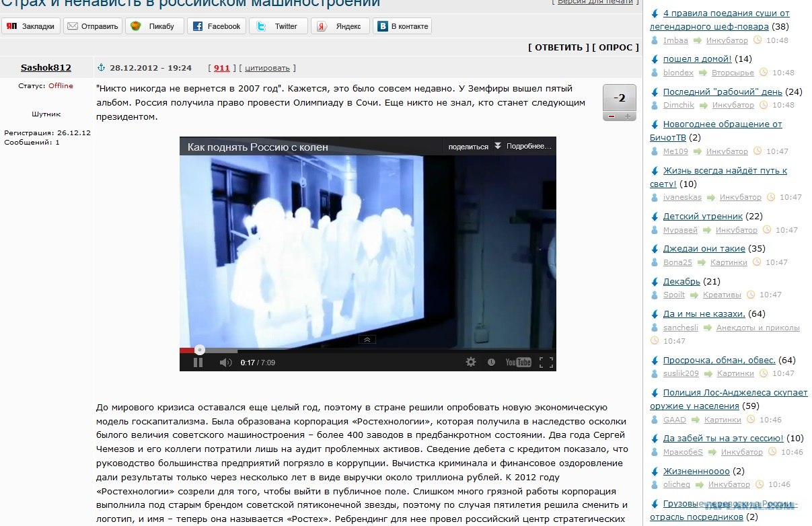Share to Пикабу
The height and width of the screenshot is (526, 812).
click(x=154, y=26)
